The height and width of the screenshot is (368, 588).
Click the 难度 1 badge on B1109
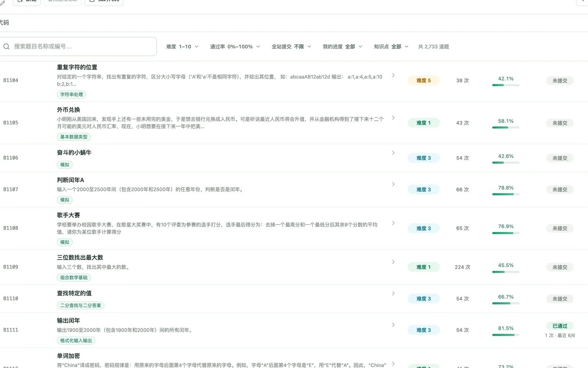click(x=423, y=267)
